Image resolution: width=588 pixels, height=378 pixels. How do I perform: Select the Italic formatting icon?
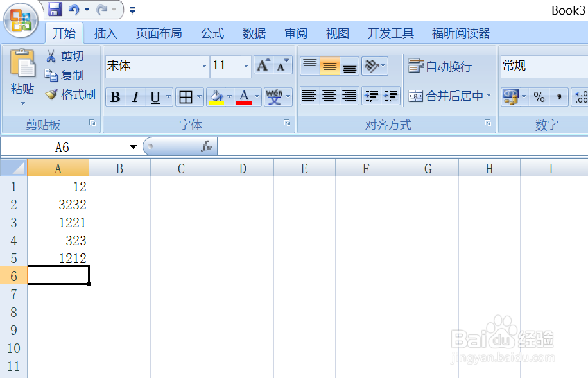tap(134, 97)
